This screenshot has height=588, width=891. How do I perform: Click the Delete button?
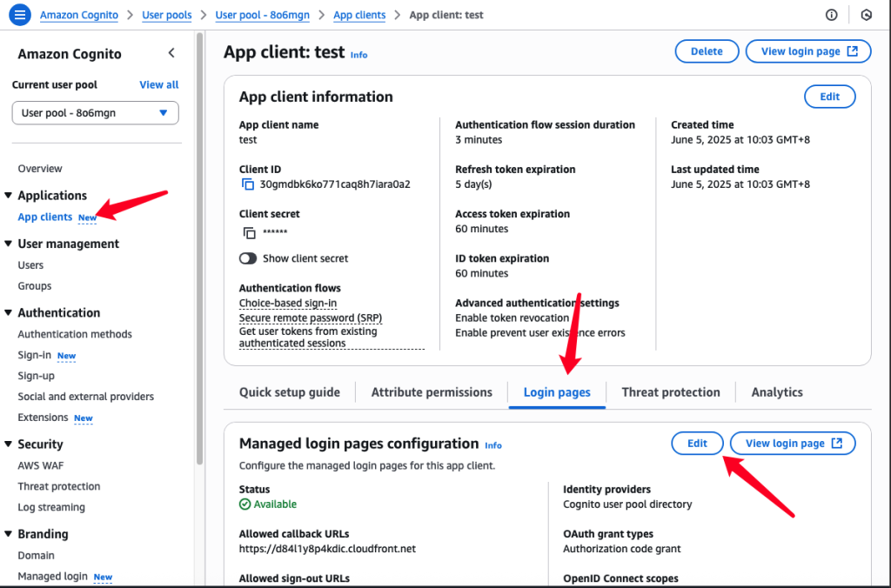tap(707, 51)
